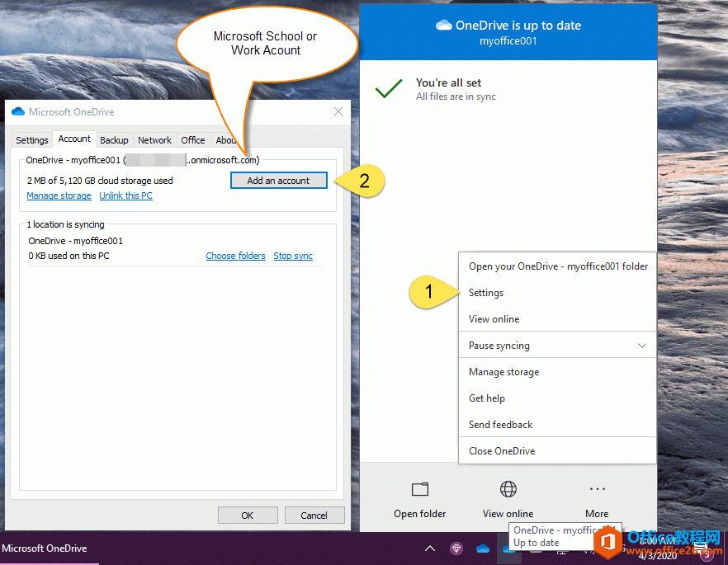This screenshot has height=565, width=728.
Task: Open the purple diamond system tray icon
Action: 456,547
